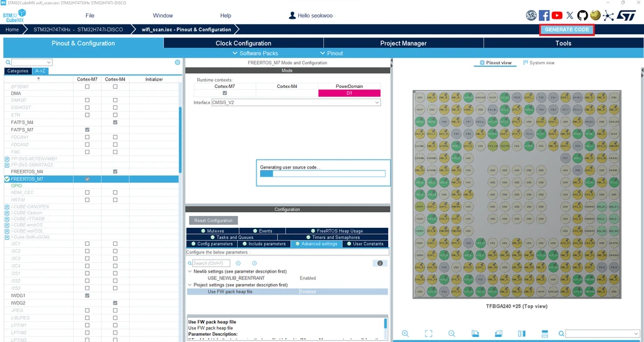Open the YouTube icon in the header
Image resolution: width=644 pixels, height=342 pixels.
[557, 15]
